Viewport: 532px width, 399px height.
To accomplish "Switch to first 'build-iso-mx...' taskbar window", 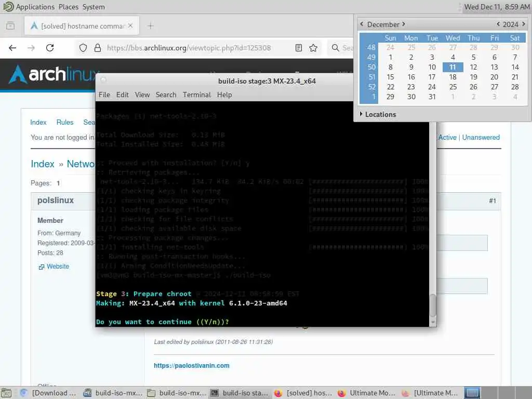I will (113, 393).
